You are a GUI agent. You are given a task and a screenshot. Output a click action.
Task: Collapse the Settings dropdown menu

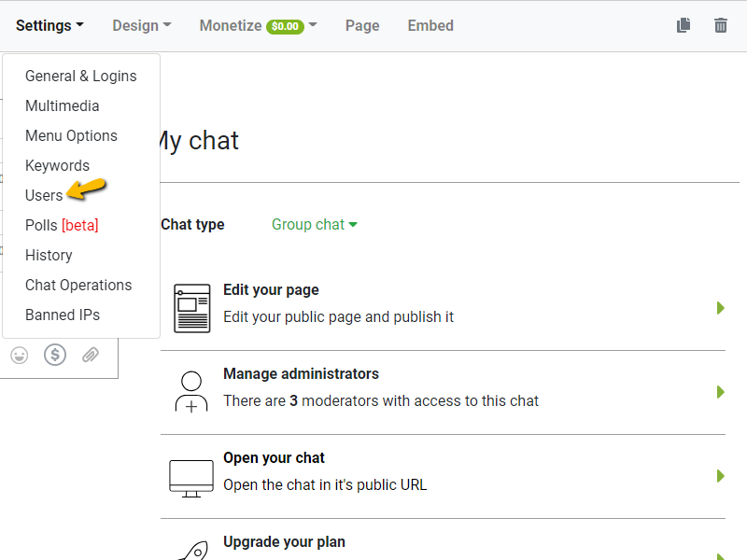[x=49, y=26]
